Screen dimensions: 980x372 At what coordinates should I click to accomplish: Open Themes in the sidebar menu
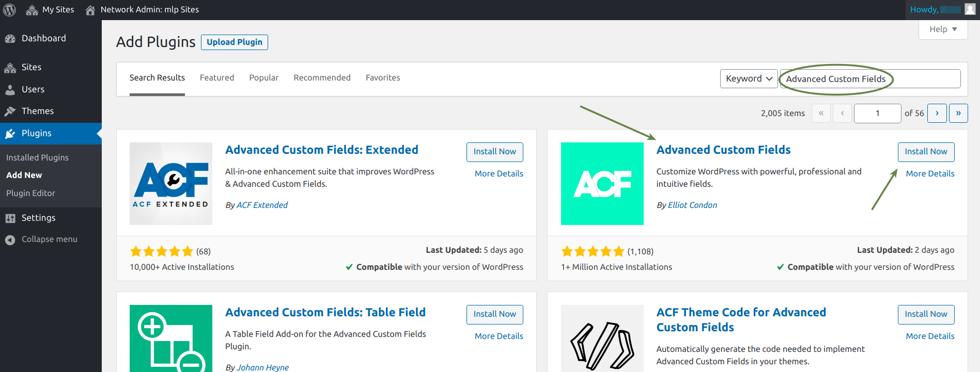tap(38, 111)
